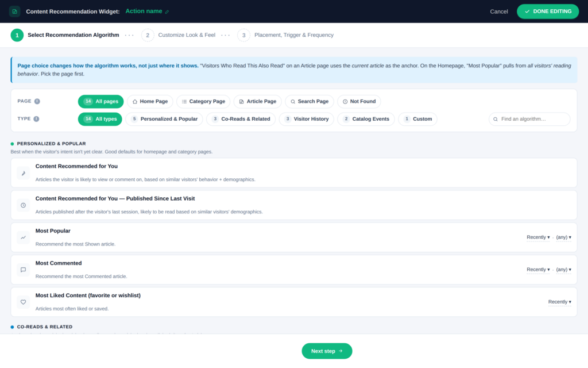Filter by All pages
Image resolution: width=588 pixels, height=368 pixels.
(101, 102)
